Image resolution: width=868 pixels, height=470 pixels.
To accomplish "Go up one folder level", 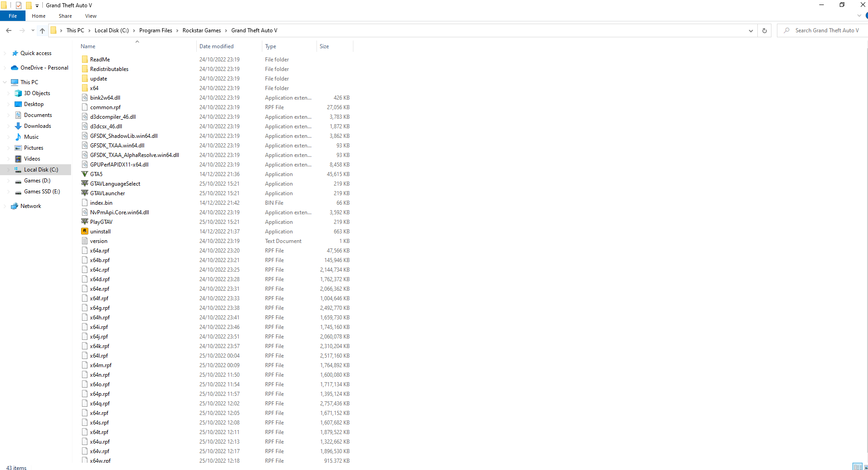I will coord(42,30).
